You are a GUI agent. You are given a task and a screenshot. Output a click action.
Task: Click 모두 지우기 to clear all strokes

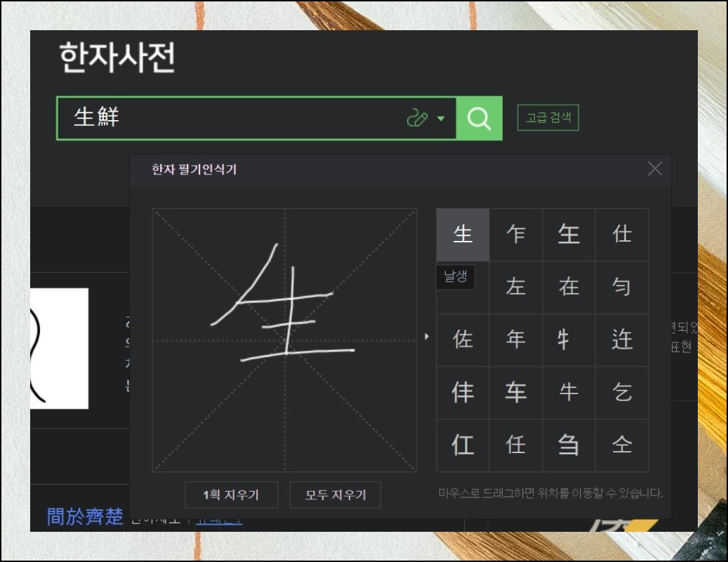click(335, 495)
